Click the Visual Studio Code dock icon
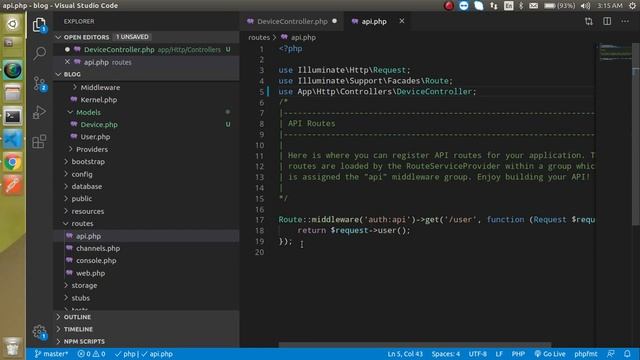 point(13,140)
